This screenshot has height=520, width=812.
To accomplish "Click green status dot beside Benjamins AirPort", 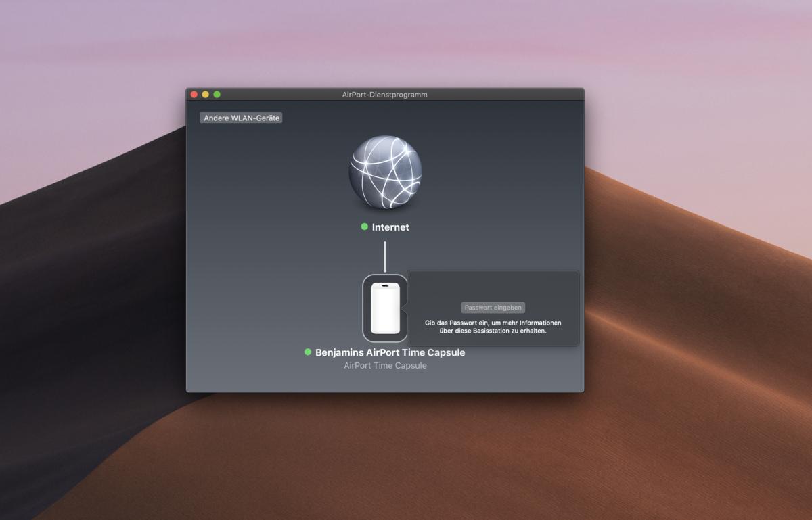I will [x=308, y=352].
